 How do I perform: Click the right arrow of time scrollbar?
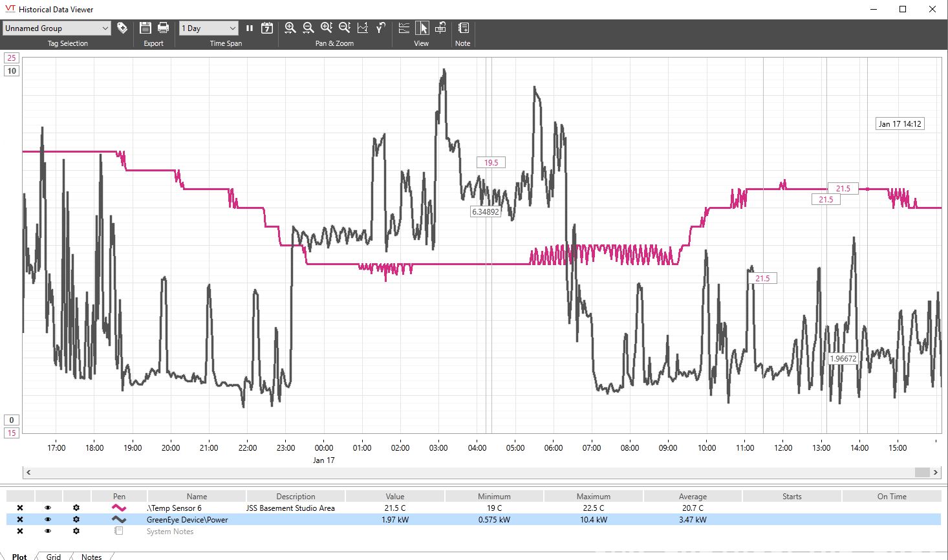click(936, 473)
